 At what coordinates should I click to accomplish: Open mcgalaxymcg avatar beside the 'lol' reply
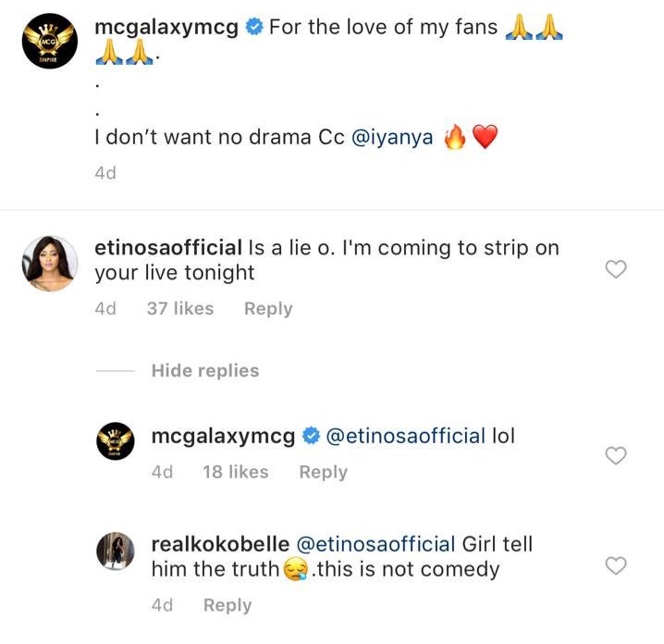(117, 445)
